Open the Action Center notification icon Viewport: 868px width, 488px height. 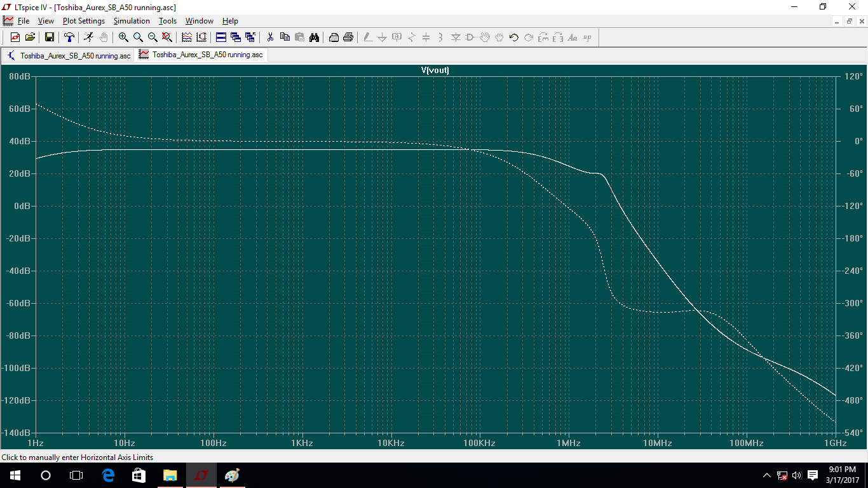point(813,475)
